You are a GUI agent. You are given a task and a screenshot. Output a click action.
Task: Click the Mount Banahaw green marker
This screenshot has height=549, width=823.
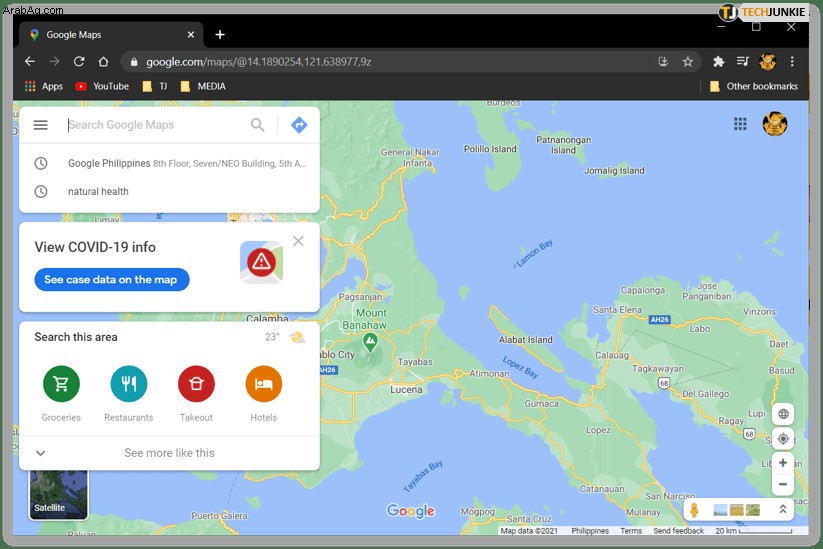(370, 342)
